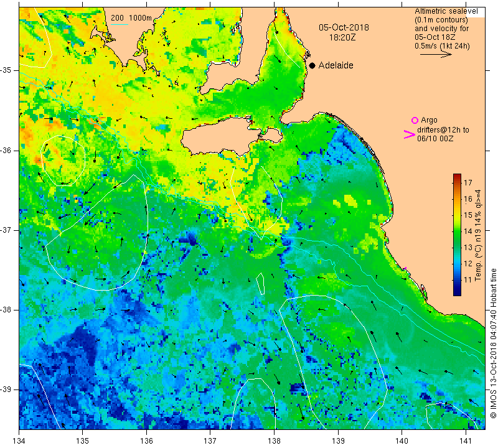The width and height of the screenshot is (498, 448).
Task: Click the "and velocity for" legend text
Action: click(441, 29)
